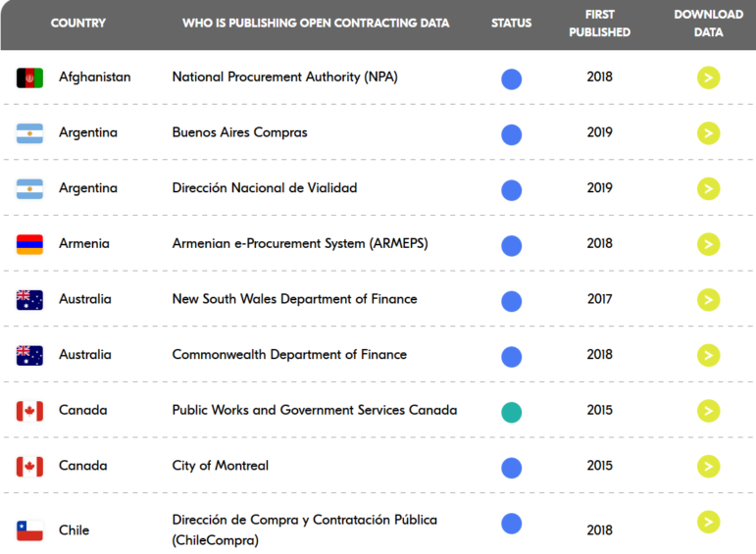Click 'Argentina' in Buenos Aires Compras row
The width and height of the screenshot is (756, 554).
(x=87, y=132)
